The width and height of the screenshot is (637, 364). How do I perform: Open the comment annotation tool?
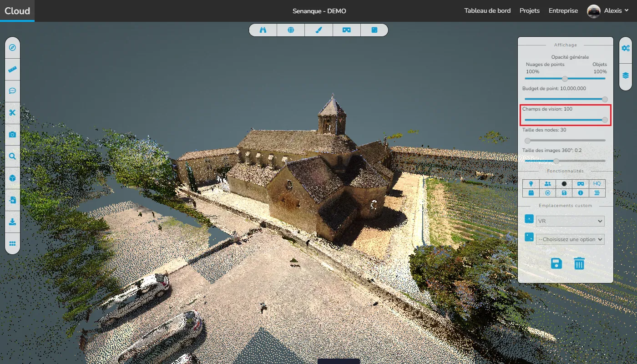[12, 91]
